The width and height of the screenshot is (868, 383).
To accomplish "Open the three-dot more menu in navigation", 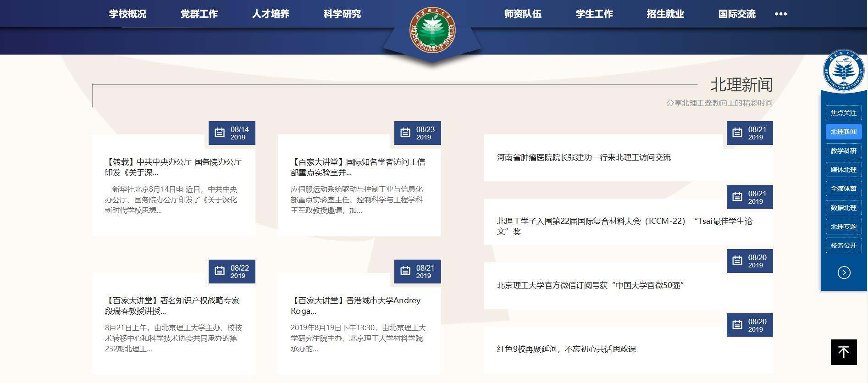I will pyautogui.click(x=780, y=14).
